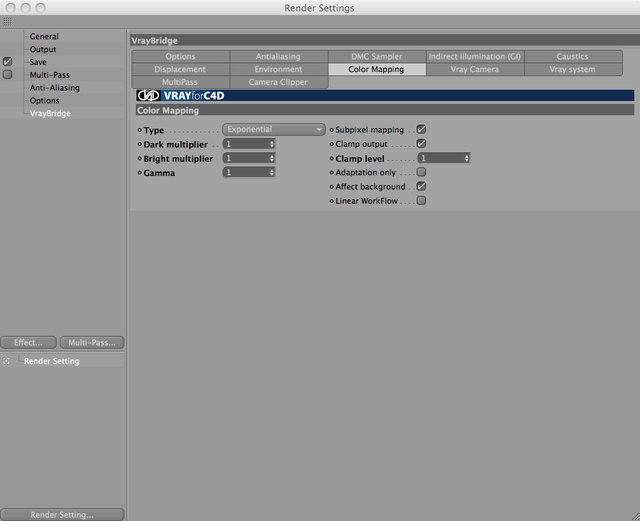Click the Clamp level stepper arrows
This screenshot has width=640, height=521.
point(467,158)
